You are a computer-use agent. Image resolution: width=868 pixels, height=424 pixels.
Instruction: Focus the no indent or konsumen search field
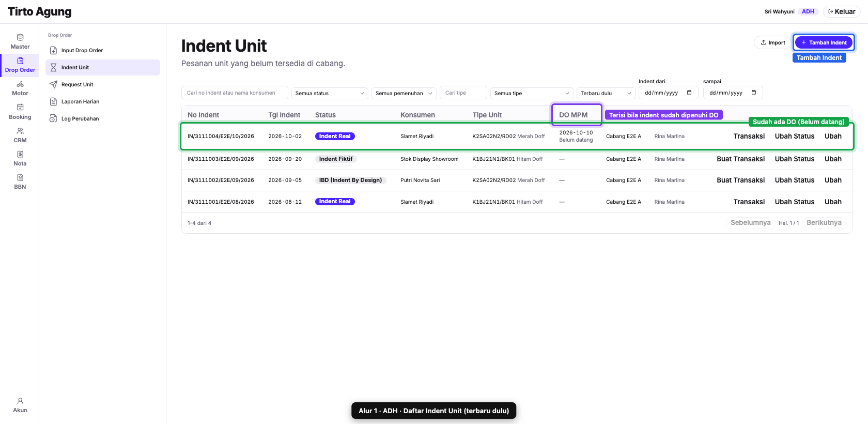[235, 93]
